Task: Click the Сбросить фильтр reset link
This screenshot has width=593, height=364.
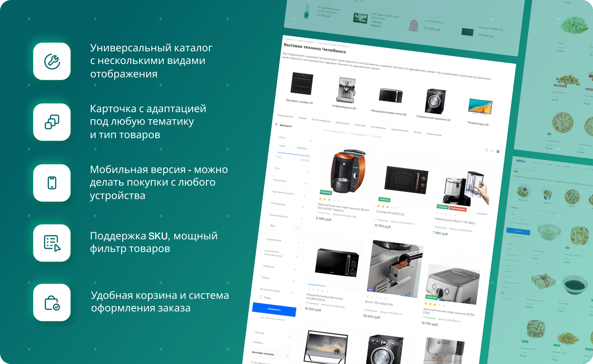Action: 273,318
